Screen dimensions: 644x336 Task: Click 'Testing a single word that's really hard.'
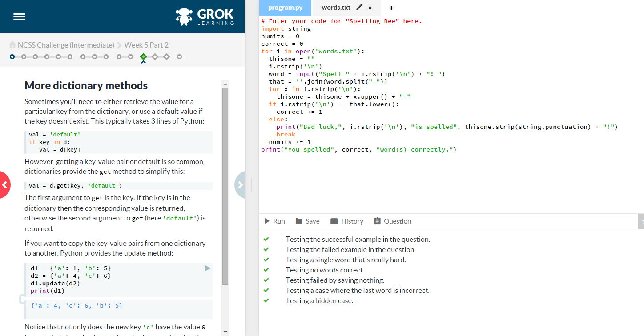(346, 260)
